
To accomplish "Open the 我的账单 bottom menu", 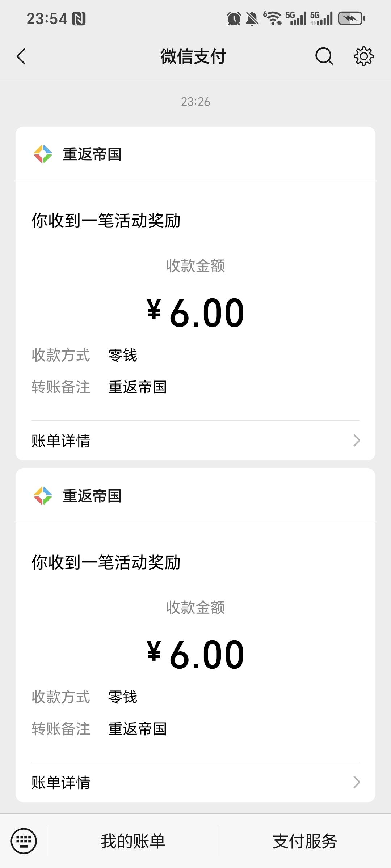I will (x=133, y=841).
